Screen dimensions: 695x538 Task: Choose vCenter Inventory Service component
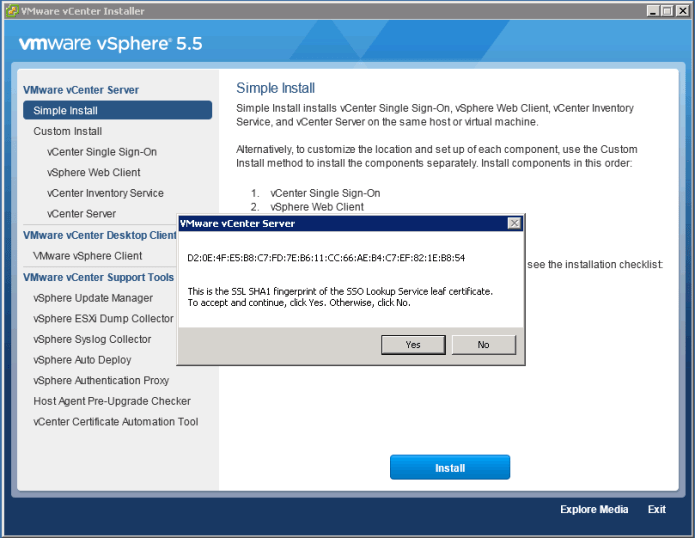pos(105,193)
